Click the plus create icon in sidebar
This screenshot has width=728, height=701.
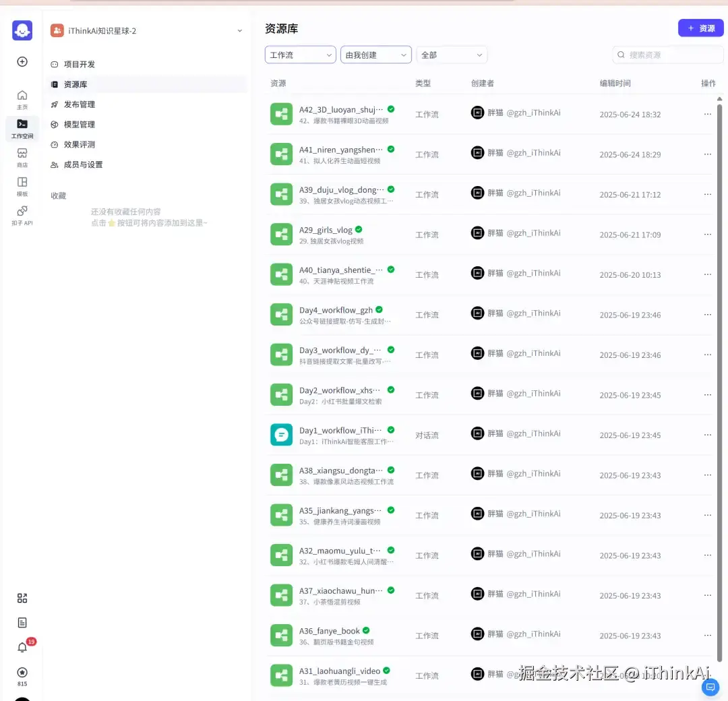(x=22, y=62)
